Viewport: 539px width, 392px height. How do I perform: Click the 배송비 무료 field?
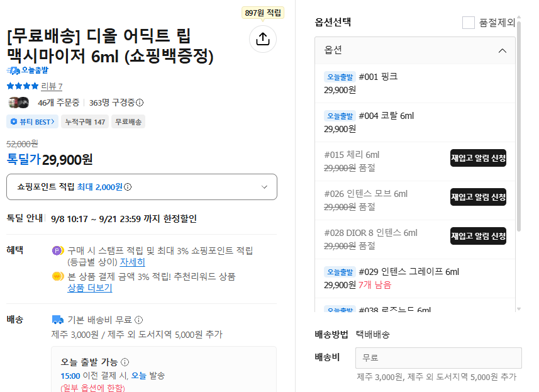click(438, 357)
